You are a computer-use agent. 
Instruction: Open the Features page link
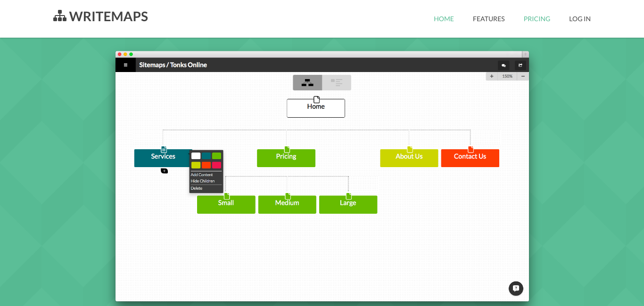click(488, 19)
